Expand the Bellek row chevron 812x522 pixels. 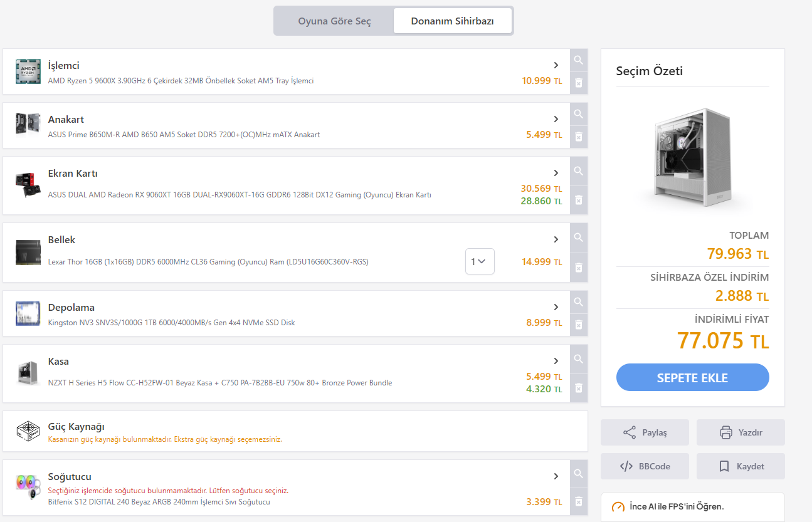(x=556, y=239)
